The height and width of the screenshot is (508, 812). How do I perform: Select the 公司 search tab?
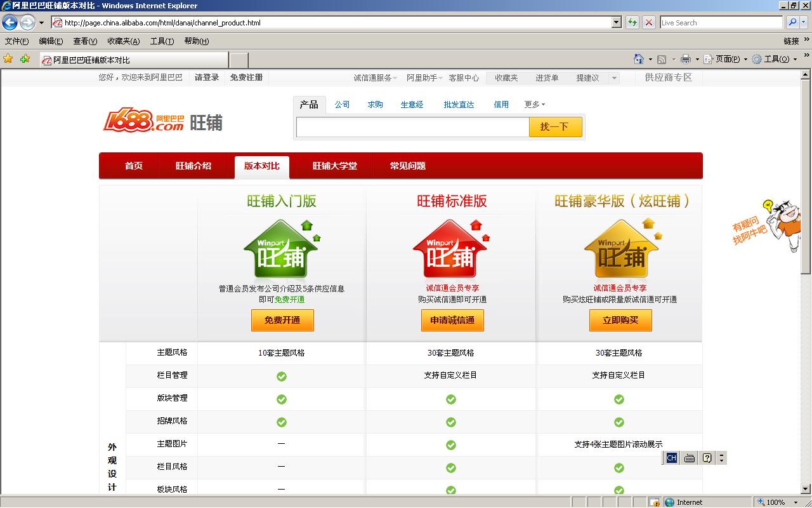pos(343,105)
